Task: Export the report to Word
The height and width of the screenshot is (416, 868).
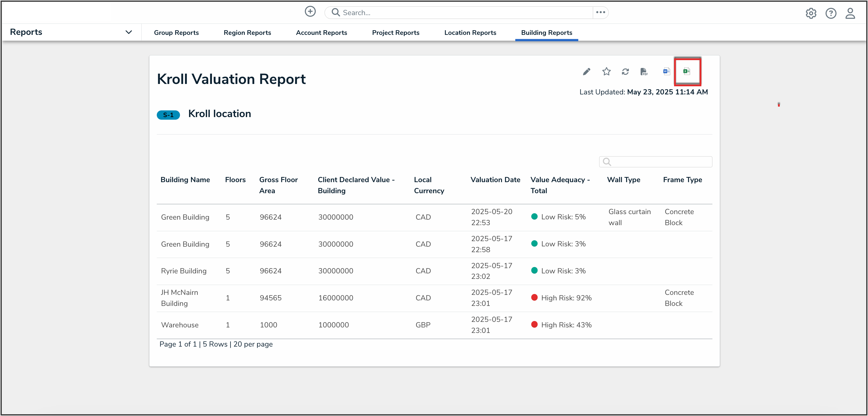Action: pyautogui.click(x=666, y=71)
